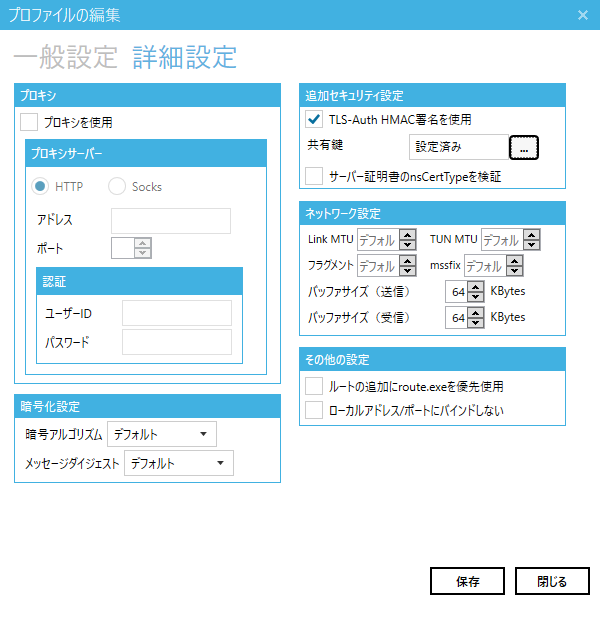Switch to the 一般設定 tab
This screenshot has width=600, height=628.
click(66, 56)
